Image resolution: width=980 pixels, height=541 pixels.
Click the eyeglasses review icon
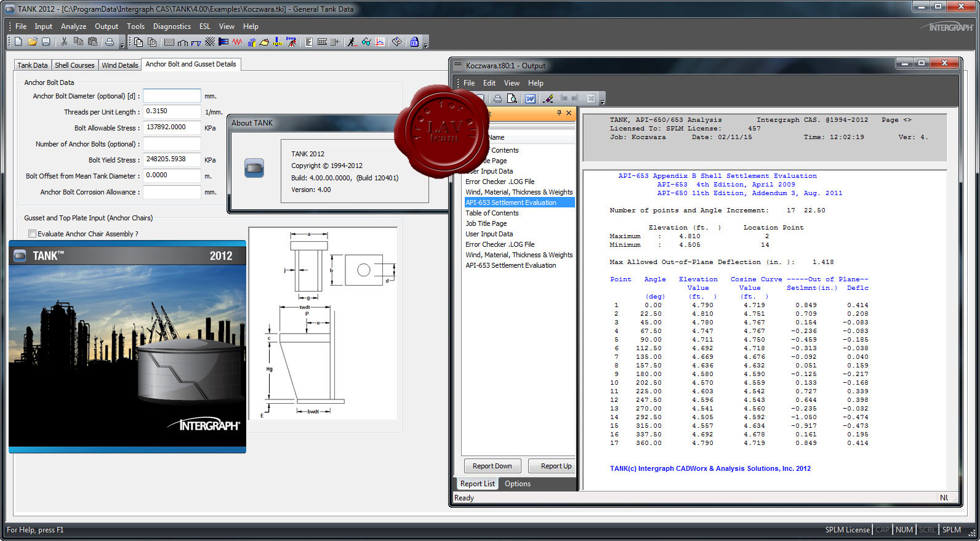pos(366,42)
